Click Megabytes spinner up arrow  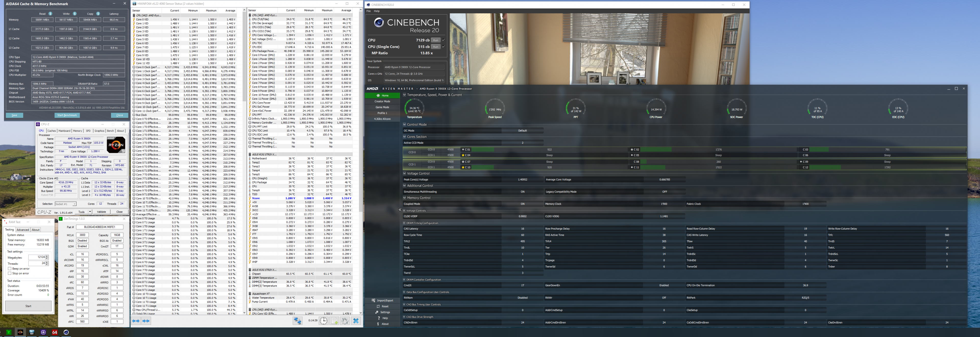point(47,256)
